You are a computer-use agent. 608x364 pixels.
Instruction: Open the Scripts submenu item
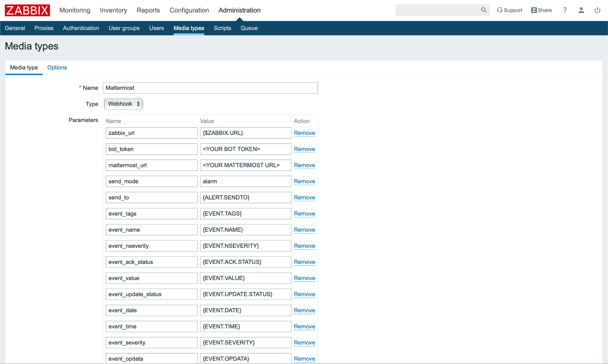coord(222,28)
